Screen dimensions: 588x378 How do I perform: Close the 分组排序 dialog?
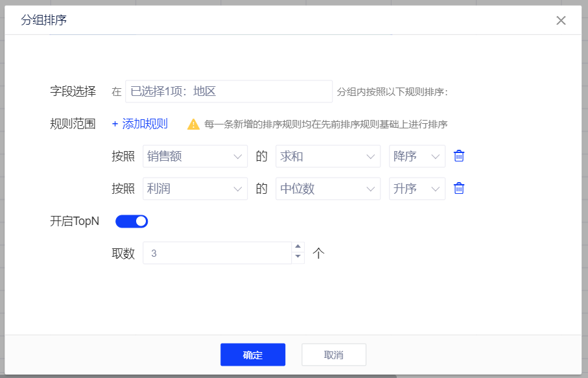(x=561, y=20)
